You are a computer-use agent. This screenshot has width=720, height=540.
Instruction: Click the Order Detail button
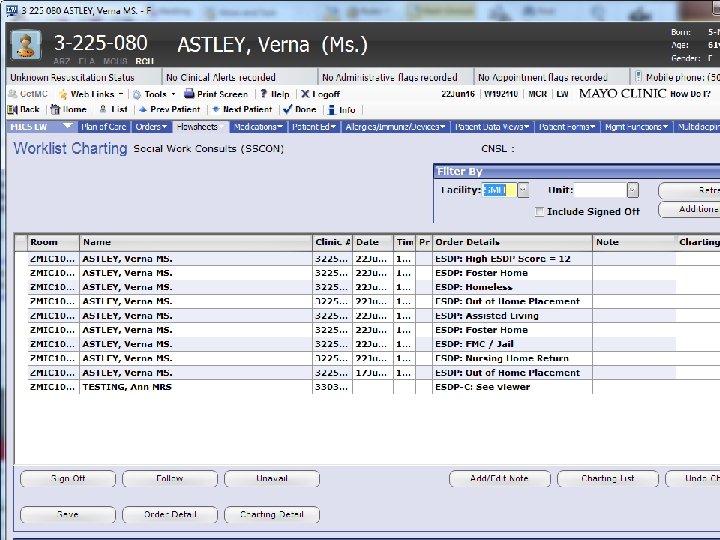(168, 515)
